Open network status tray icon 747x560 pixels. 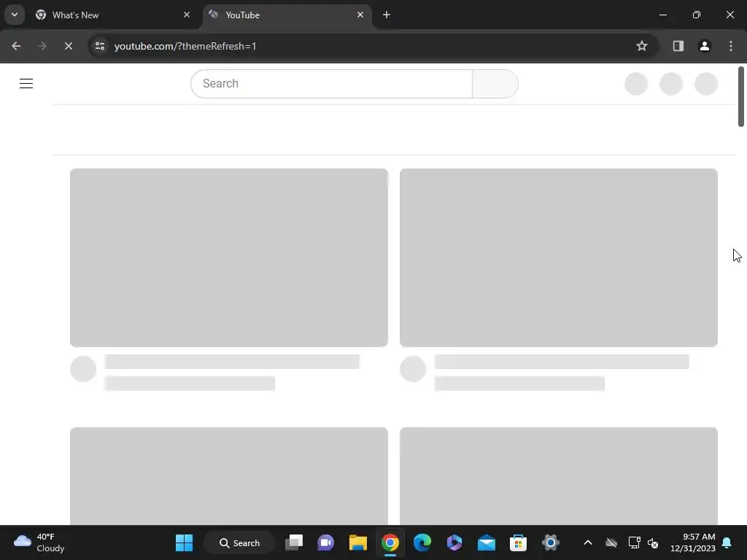point(634,542)
